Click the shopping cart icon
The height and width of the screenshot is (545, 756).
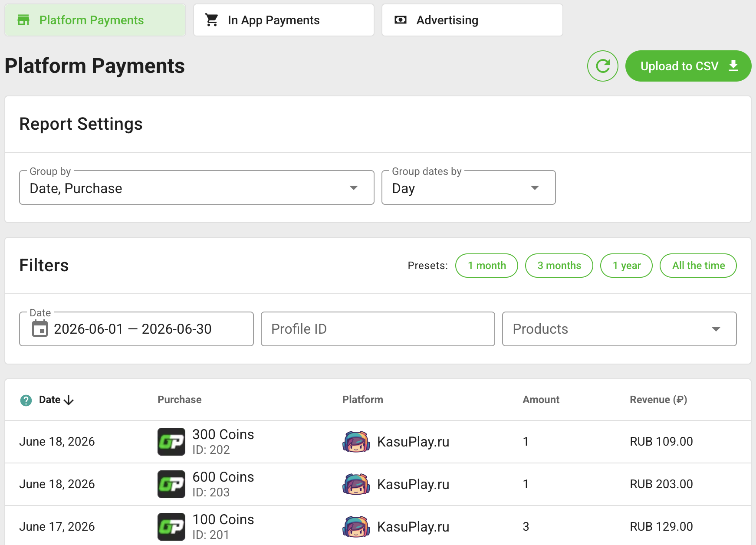click(x=212, y=20)
